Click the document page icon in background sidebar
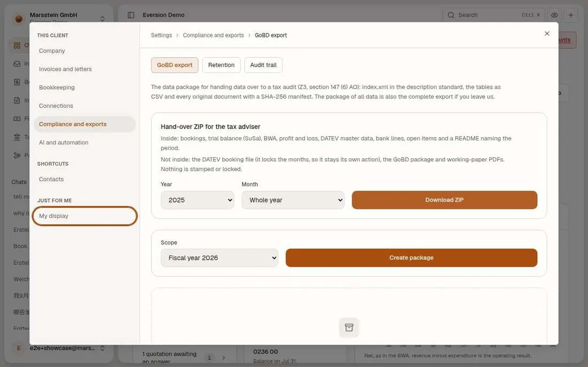This screenshot has height=367, width=588. tap(17, 100)
